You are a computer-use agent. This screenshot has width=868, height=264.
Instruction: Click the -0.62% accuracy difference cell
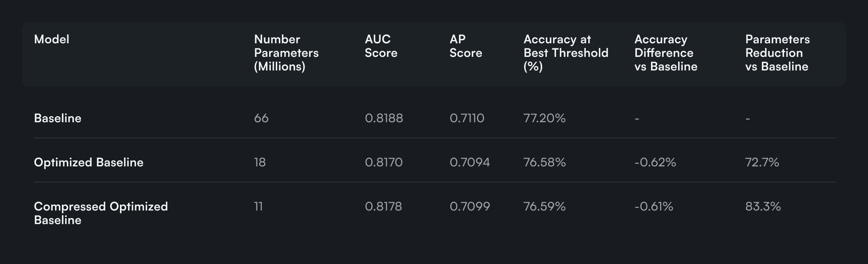[655, 163]
